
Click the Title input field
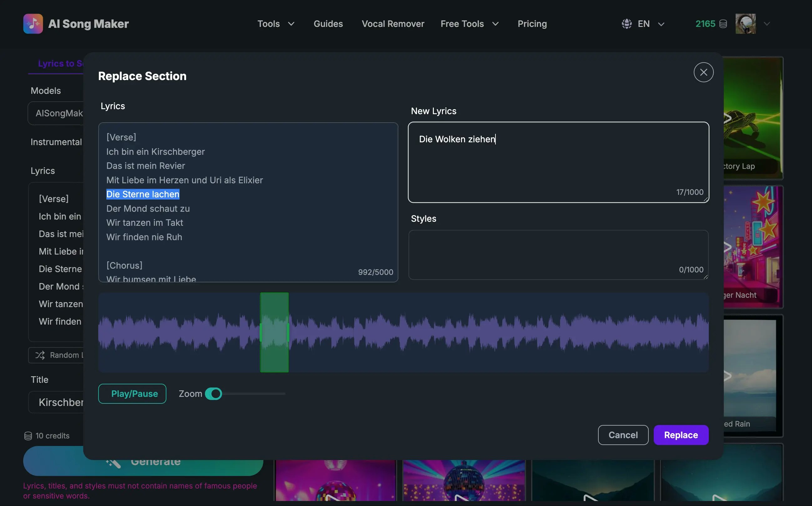click(56, 402)
